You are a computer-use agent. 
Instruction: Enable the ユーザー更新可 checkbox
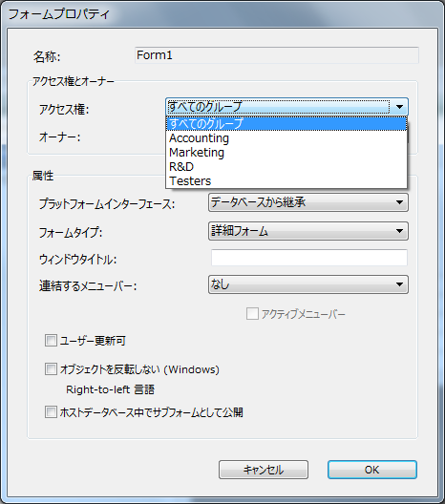[51, 341]
